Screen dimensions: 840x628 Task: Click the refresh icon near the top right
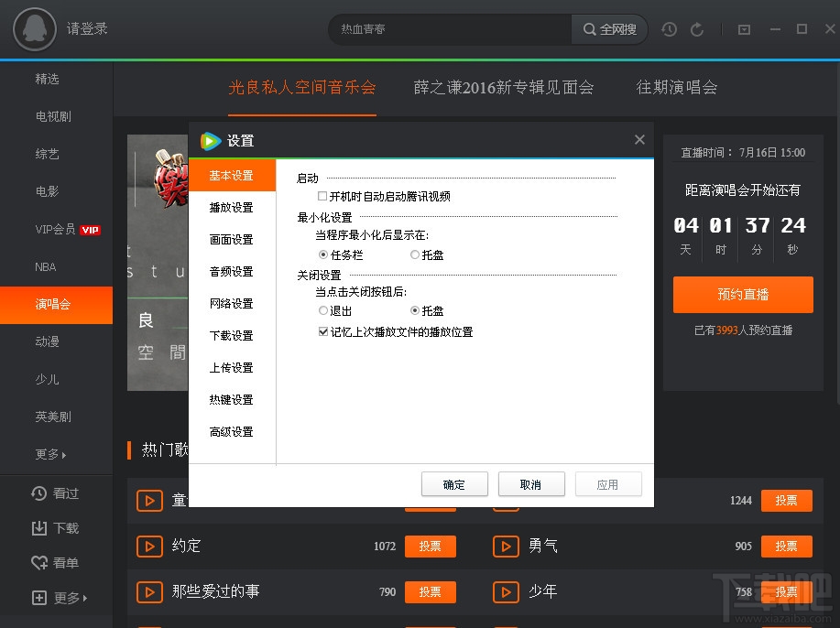698,29
